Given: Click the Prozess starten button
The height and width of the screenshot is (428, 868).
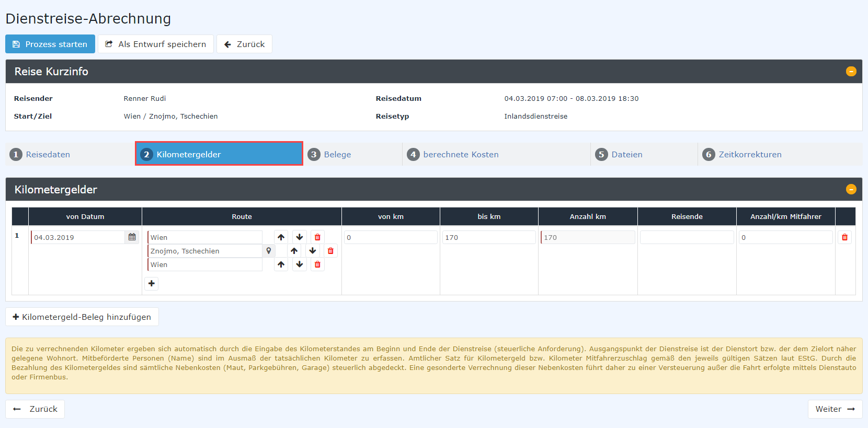Looking at the screenshot, I should pyautogui.click(x=50, y=44).
